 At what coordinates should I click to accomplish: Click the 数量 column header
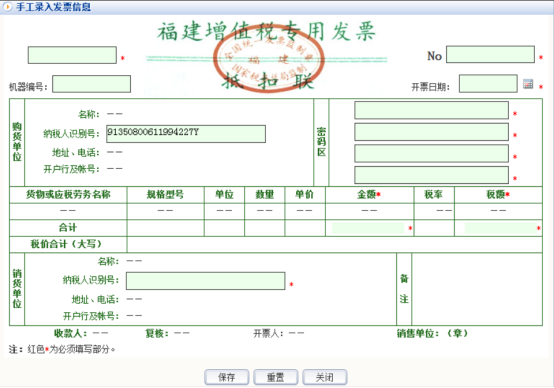tap(265, 194)
